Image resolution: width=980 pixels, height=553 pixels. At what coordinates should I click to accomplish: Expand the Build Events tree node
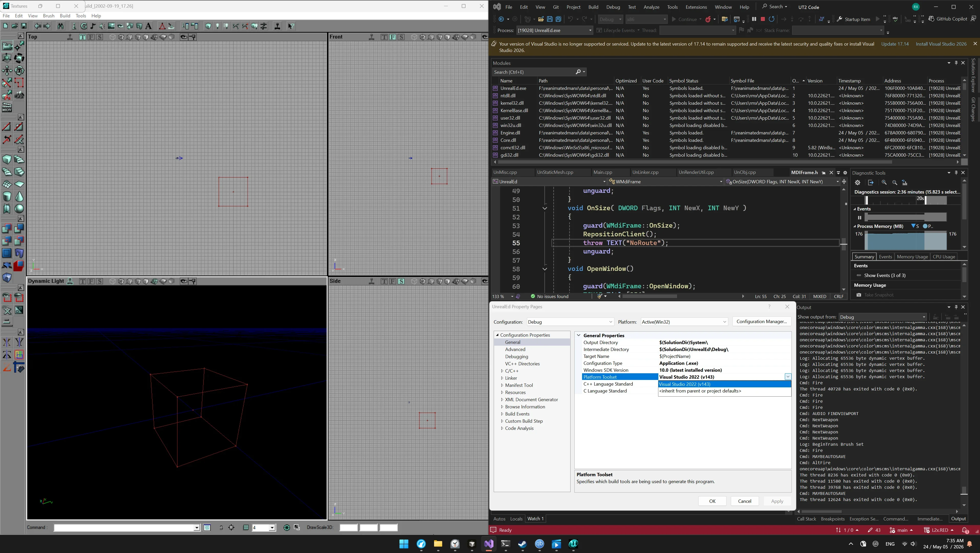coord(502,414)
